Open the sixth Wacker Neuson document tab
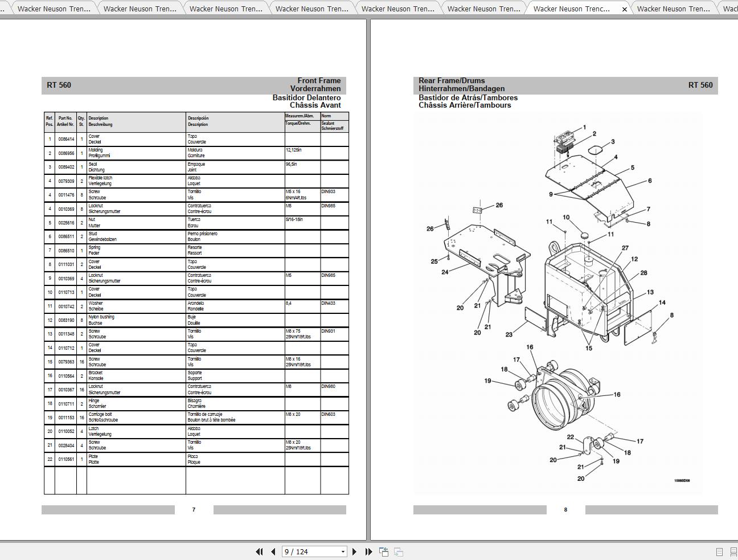This screenshot has width=738, height=560. point(483,9)
